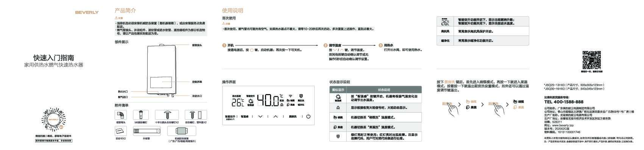644x150 pixels.
Task: Click the black QR code near the contact details
Action: (x=591, y=60)
